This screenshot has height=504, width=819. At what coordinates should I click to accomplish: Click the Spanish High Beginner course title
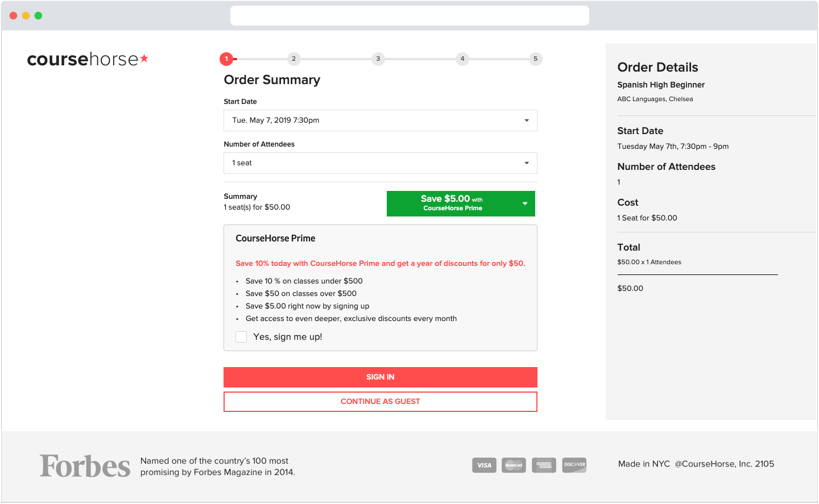[661, 85]
